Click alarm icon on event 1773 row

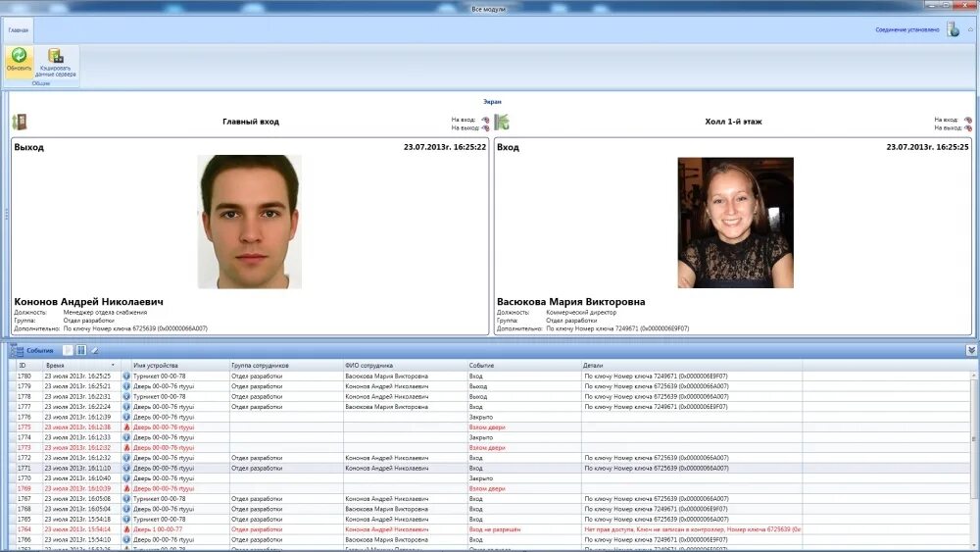(126, 448)
